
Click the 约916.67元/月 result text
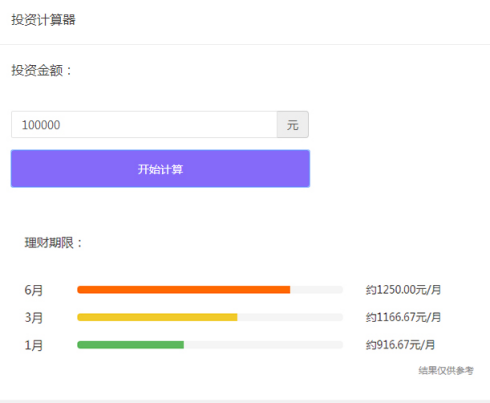coord(400,345)
